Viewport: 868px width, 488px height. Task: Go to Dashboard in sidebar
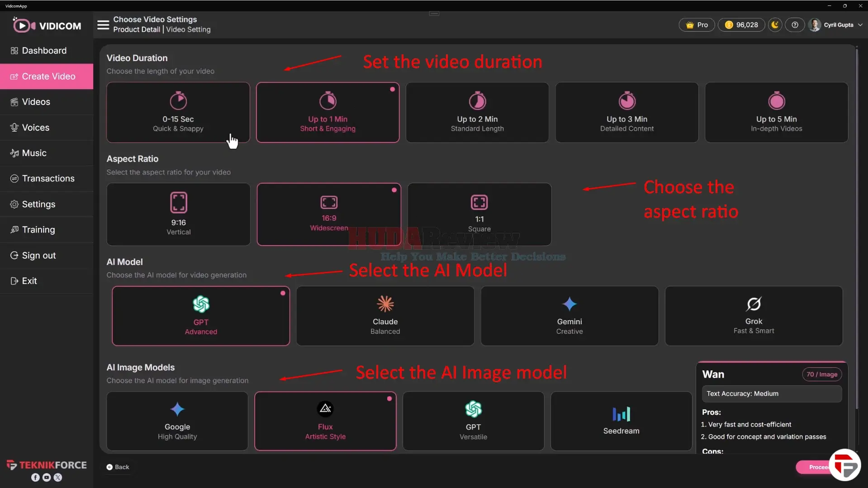pos(47,51)
